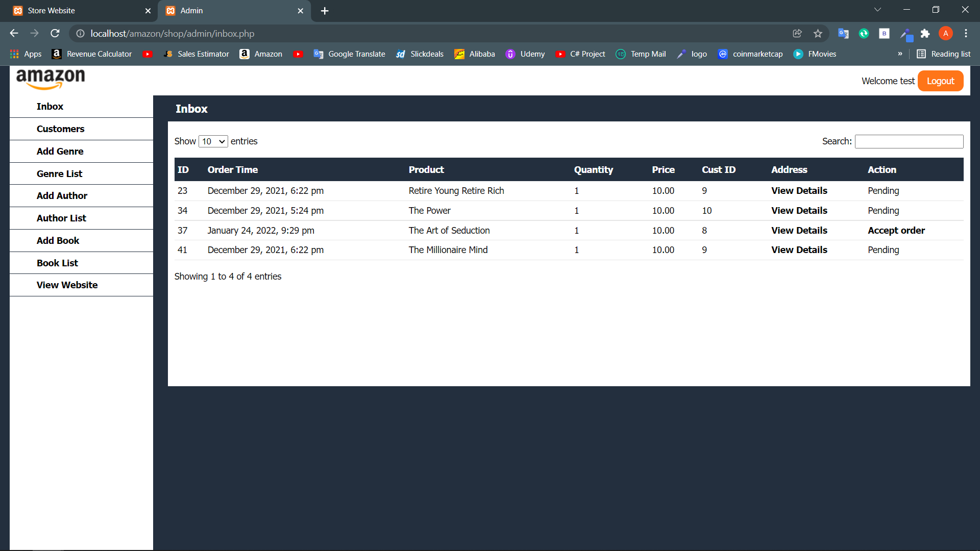The height and width of the screenshot is (551, 980).
Task: Click the browser extensions puzzle icon
Action: (x=925, y=33)
